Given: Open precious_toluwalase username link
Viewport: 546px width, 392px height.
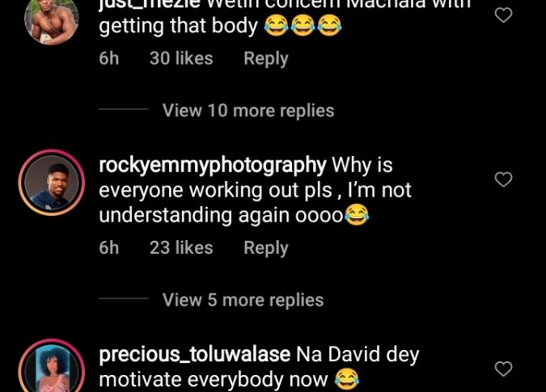Looking at the screenshot, I should [194, 354].
